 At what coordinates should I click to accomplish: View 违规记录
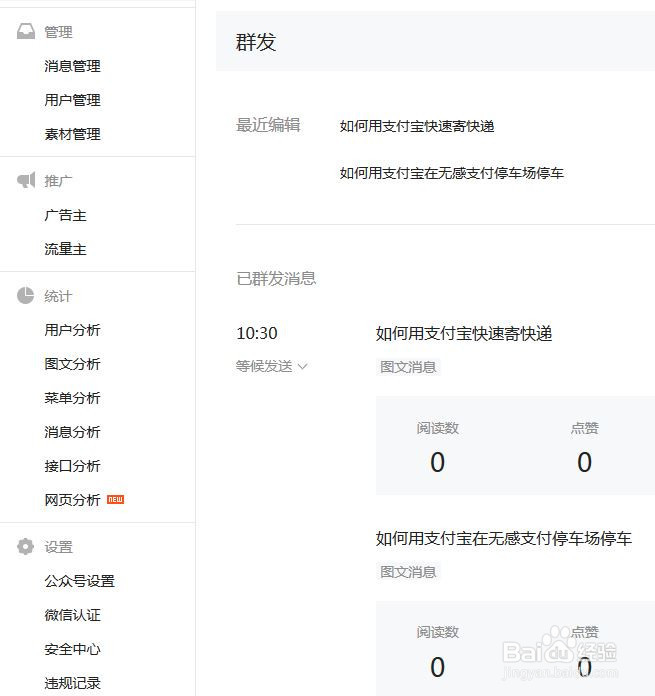[x=72, y=683]
